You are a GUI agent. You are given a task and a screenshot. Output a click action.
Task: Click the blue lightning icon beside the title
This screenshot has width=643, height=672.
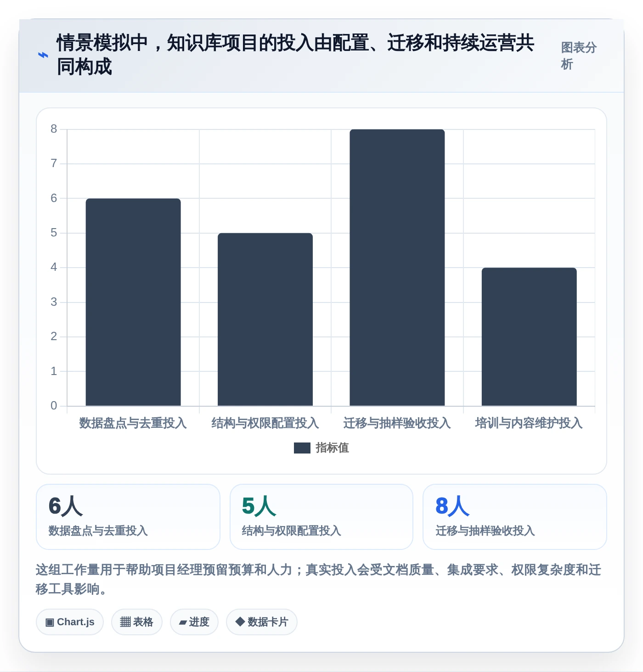(43, 55)
